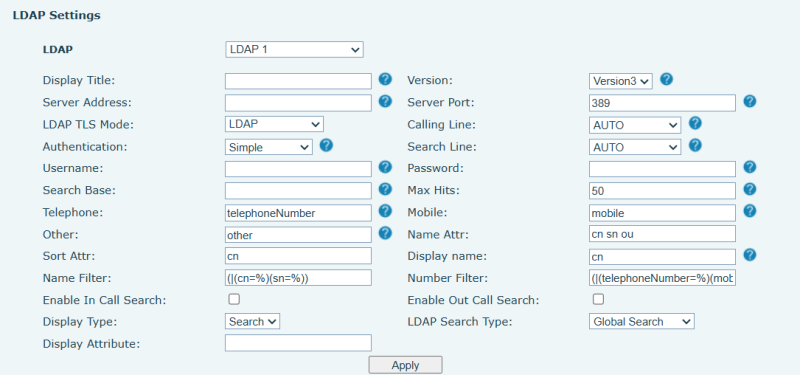The width and height of the screenshot is (800, 375).
Task: Open help icon beside Authentication dropdown
Action: coord(327,145)
